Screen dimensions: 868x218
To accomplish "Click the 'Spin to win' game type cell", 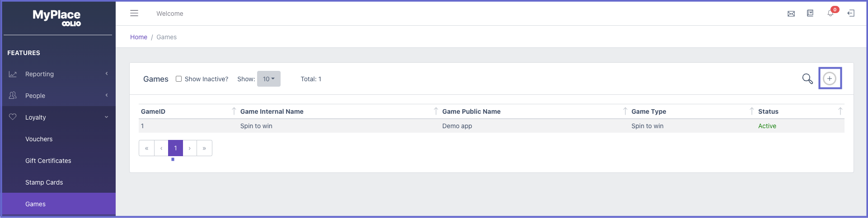I will 647,126.
